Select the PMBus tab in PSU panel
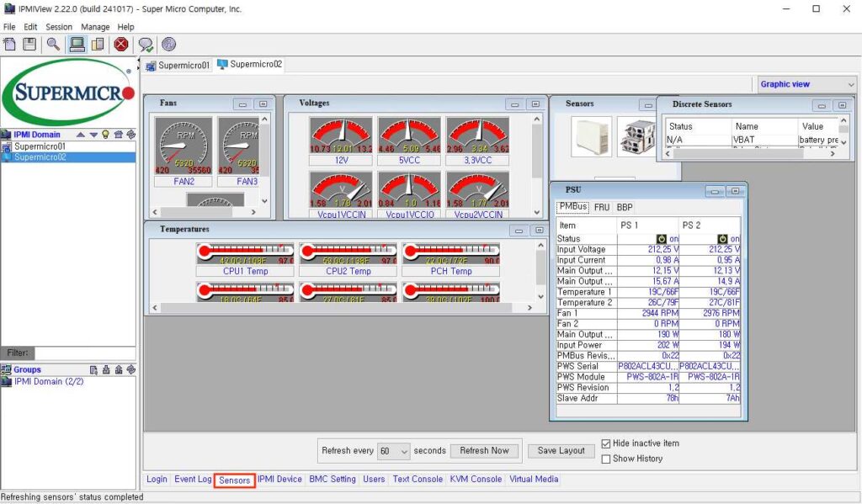Image resolution: width=862 pixels, height=504 pixels. 573,207
